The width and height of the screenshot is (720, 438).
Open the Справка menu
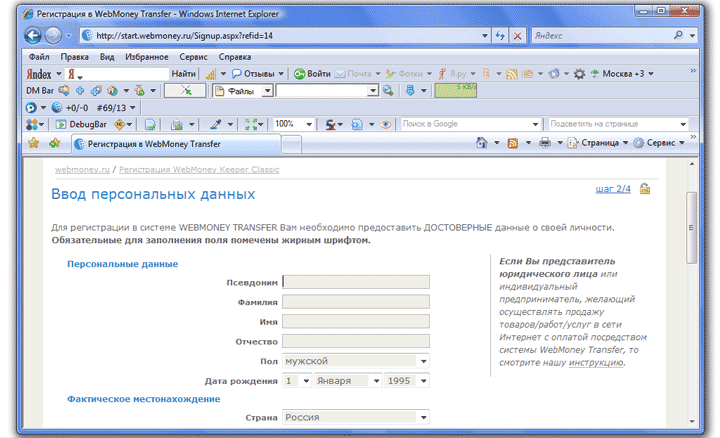pyautogui.click(x=235, y=57)
